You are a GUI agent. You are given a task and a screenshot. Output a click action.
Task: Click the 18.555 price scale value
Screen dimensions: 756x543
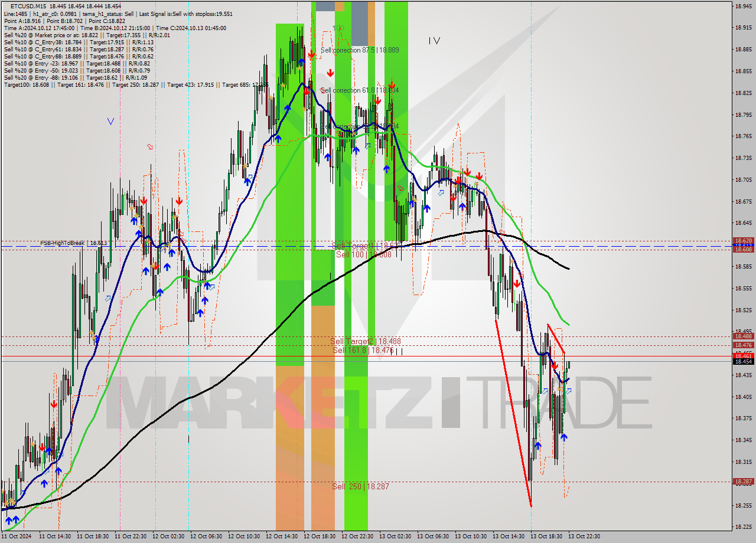click(744, 288)
